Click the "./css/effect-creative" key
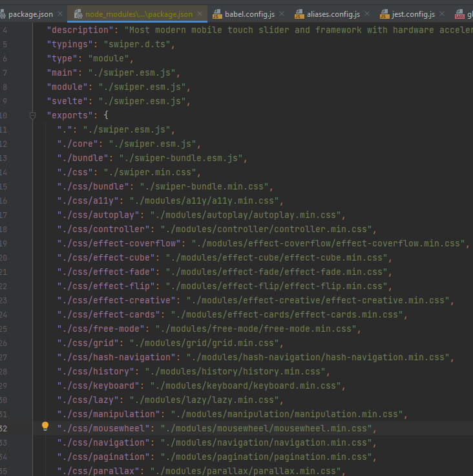Image resolution: width=473 pixels, height=476 pixels. [116, 301]
